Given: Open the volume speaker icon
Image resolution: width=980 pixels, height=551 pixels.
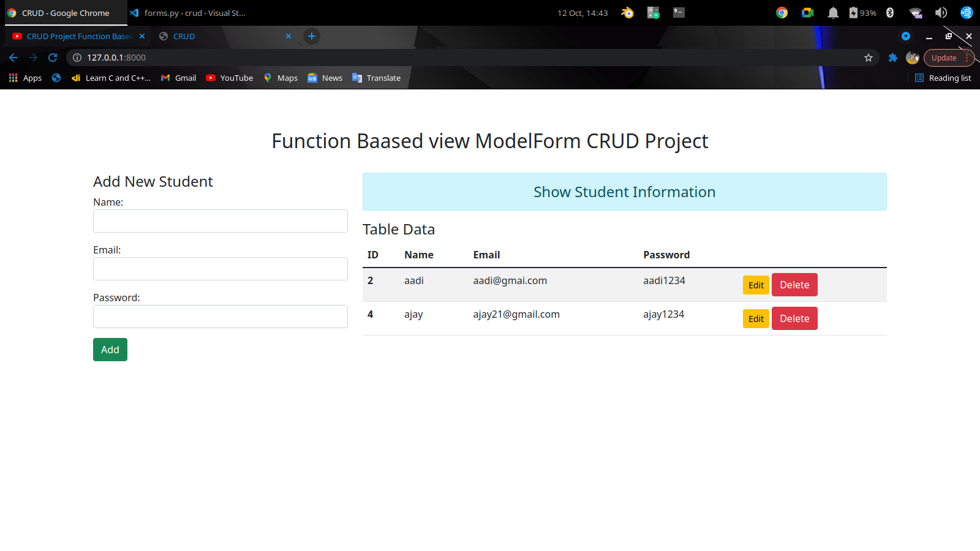Looking at the screenshot, I should coord(941,13).
